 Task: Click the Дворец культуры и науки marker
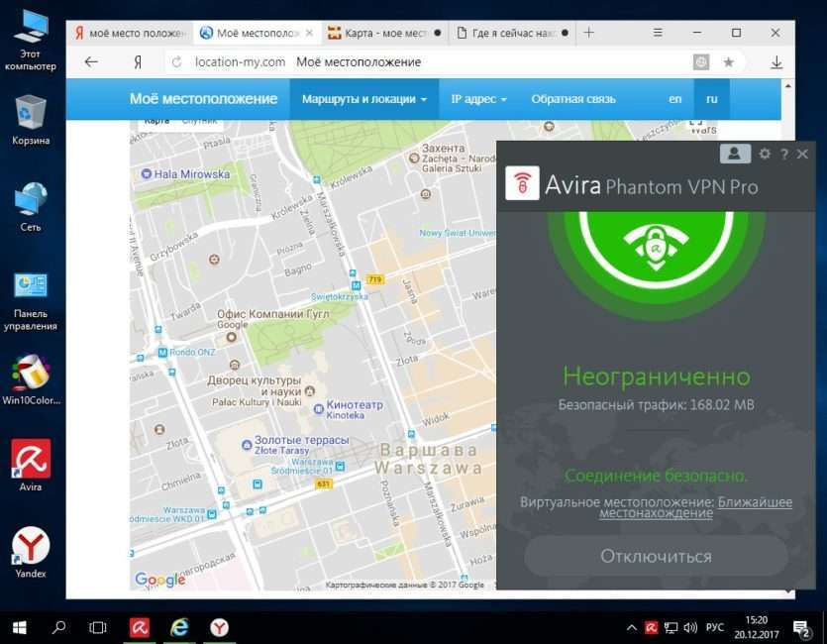point(310,391)
